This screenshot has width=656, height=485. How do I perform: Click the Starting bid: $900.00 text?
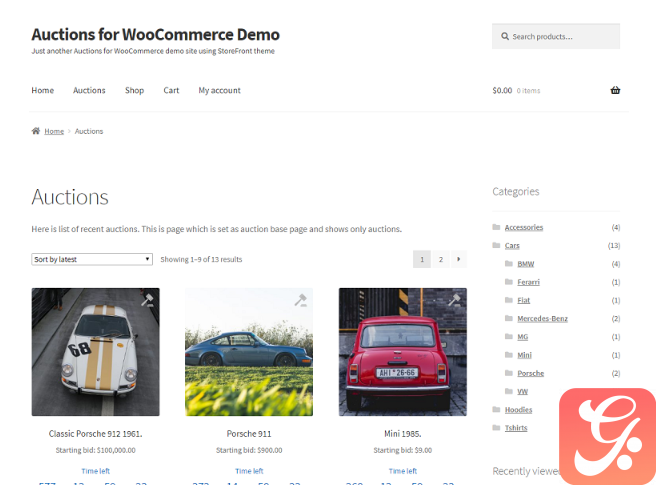[x=249, y=450]
